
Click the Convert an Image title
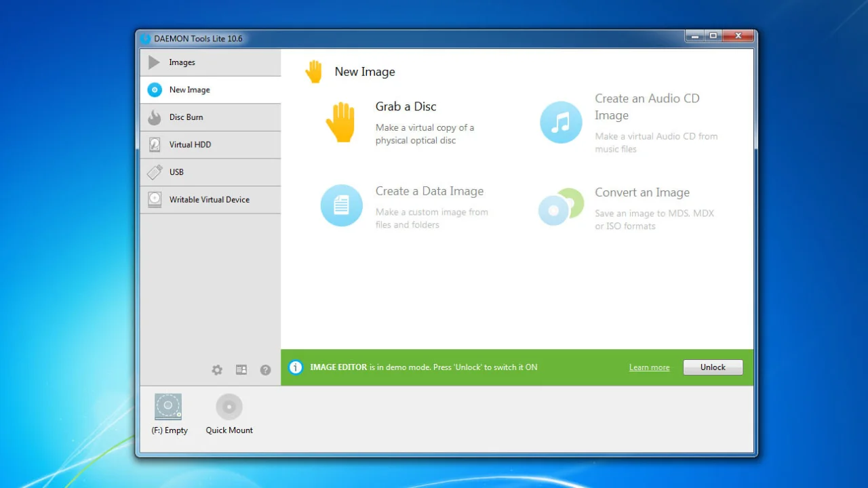[x=642, y=192]
